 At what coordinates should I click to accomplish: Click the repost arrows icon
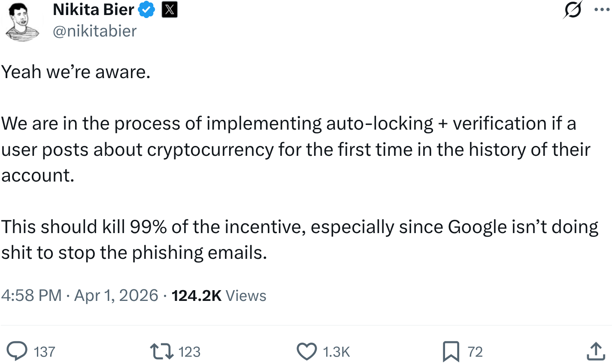coord(161,352)
